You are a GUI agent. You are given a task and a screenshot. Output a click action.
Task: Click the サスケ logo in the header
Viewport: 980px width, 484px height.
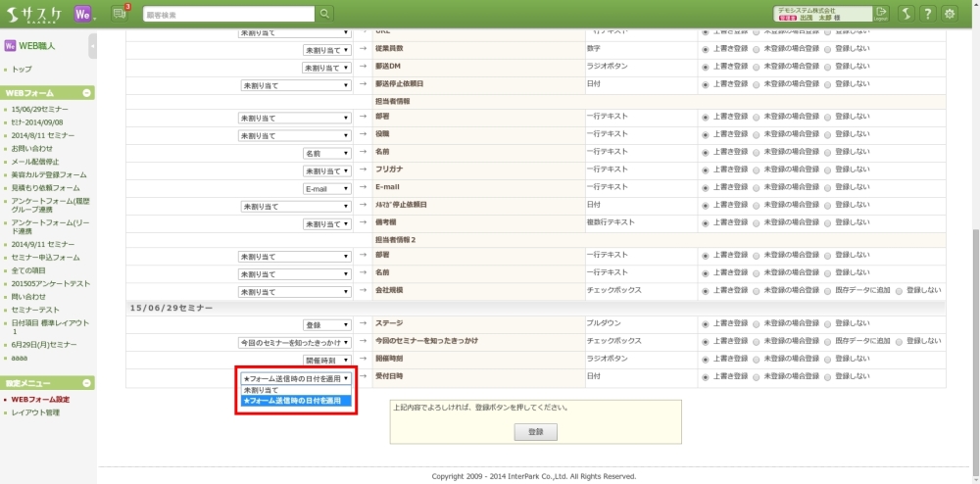pos(34,14)
